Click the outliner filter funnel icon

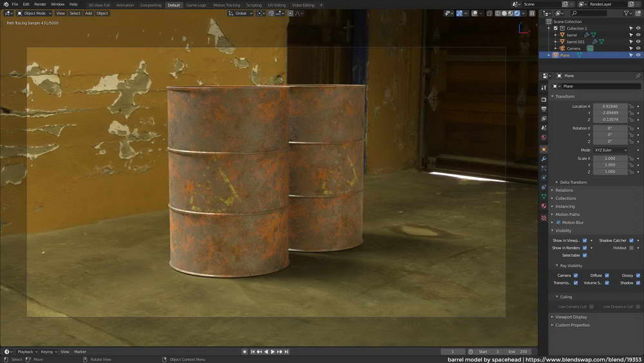(627, 13)
